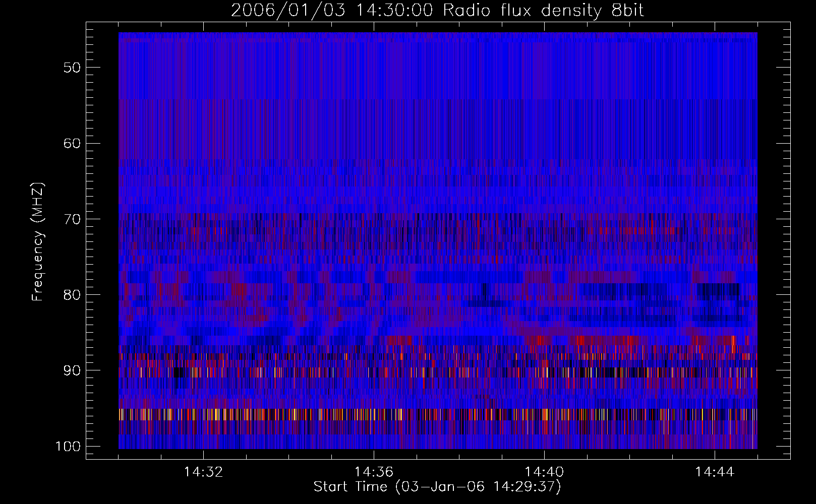Click the 'Start Time (03-Jan-06 14:29:37)' label
This screenshot has height=504, width=816.
tap(437, 487)
